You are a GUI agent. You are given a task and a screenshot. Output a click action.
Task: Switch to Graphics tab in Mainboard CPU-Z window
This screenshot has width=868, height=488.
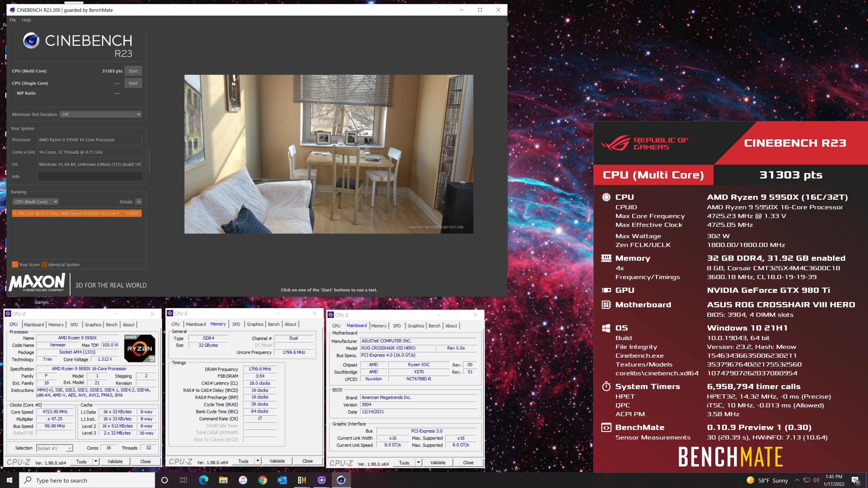click(x=416, y=326)
